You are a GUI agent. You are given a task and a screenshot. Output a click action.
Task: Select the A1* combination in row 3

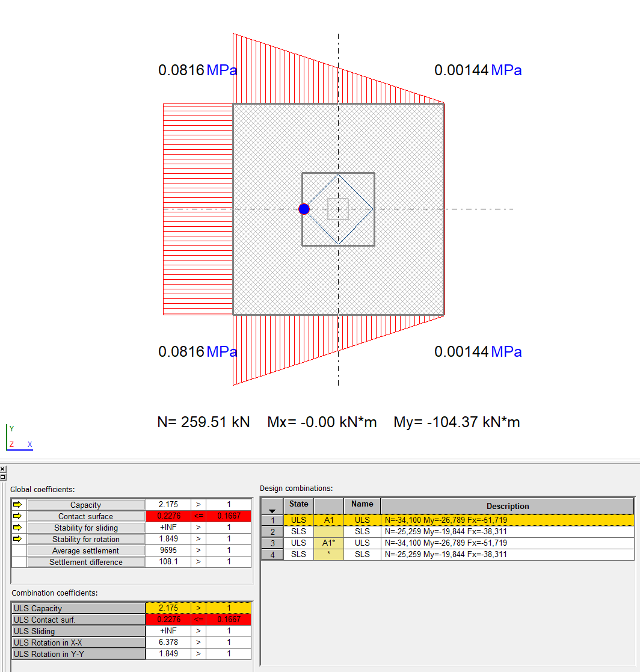[x=329, y=543]
